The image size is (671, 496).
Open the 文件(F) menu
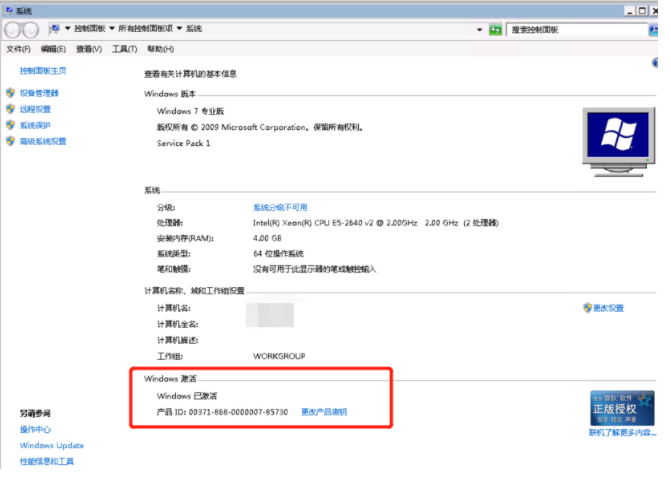[18, 49]
